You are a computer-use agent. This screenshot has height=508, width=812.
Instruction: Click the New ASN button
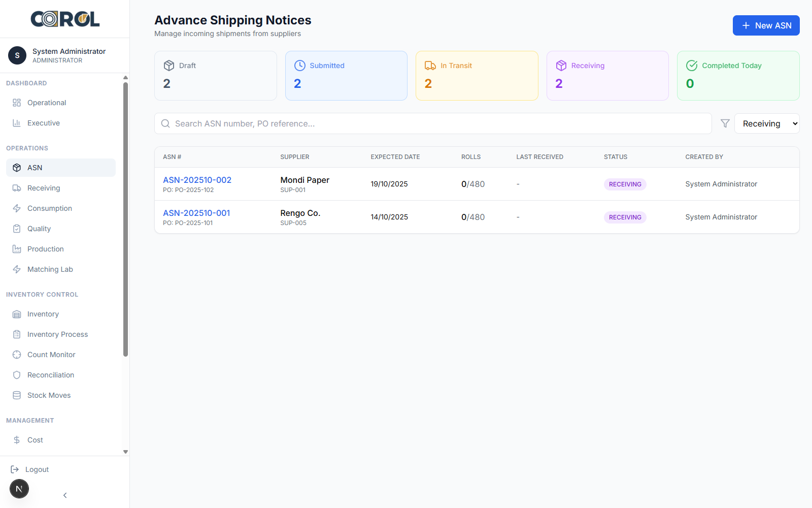pyautogui.click(x=766, y=25)
